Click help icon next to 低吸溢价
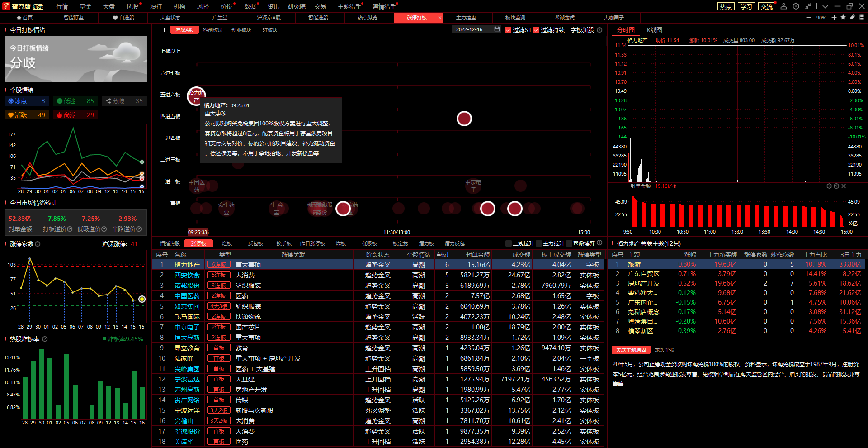This screenshot has width=868, height=448. pyautogui.click(x=104, y=229)
